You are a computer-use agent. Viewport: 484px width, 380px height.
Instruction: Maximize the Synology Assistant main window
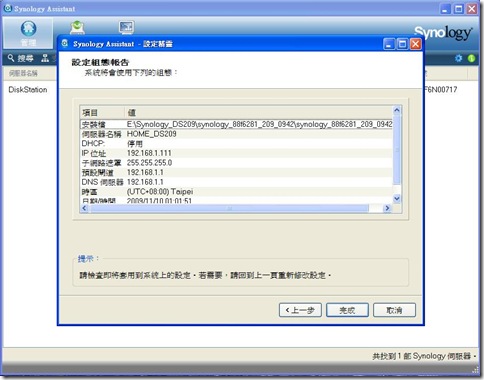click(x=459, y=9)
